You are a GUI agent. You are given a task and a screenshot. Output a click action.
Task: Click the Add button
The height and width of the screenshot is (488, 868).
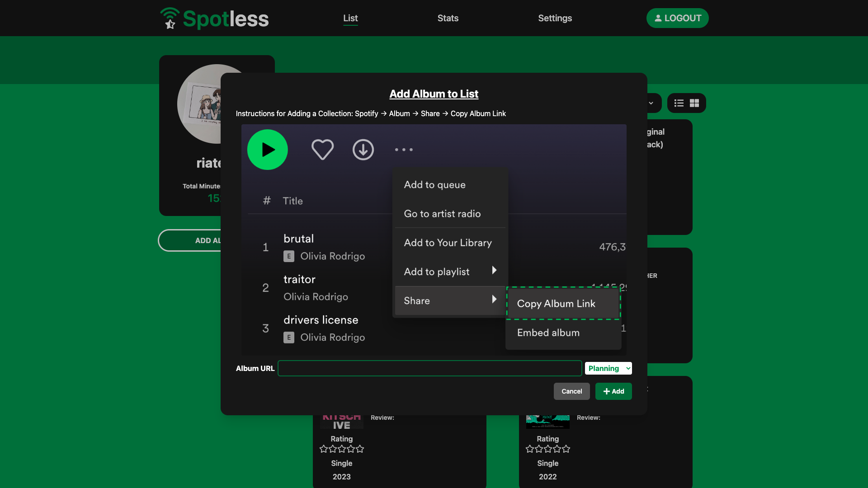click(613, 391)
